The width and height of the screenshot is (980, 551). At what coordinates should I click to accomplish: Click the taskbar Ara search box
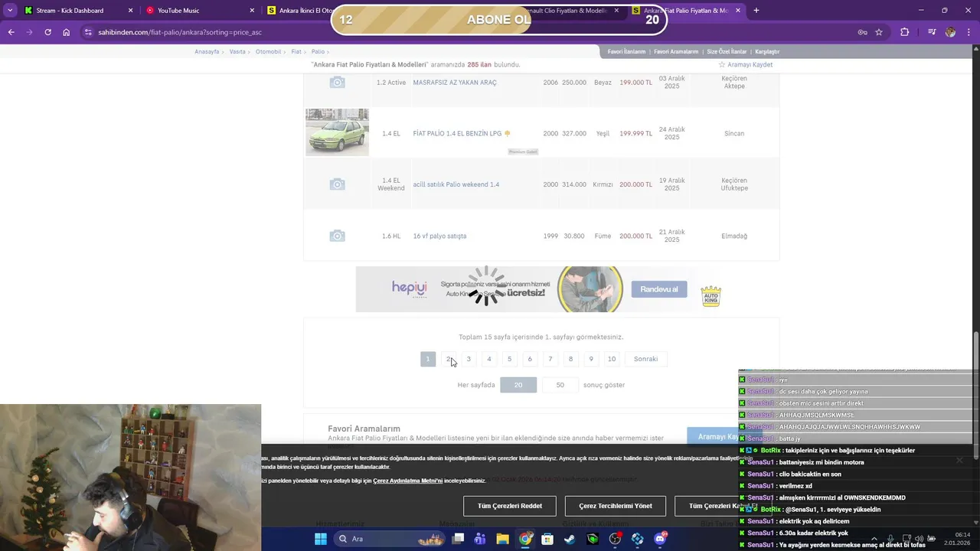click(x=390, y=539)
